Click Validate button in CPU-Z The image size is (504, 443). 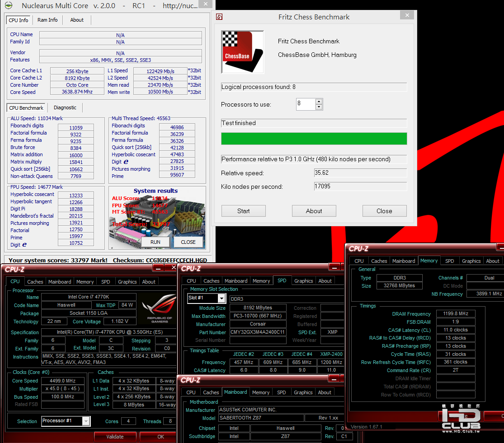click(115, 437)
